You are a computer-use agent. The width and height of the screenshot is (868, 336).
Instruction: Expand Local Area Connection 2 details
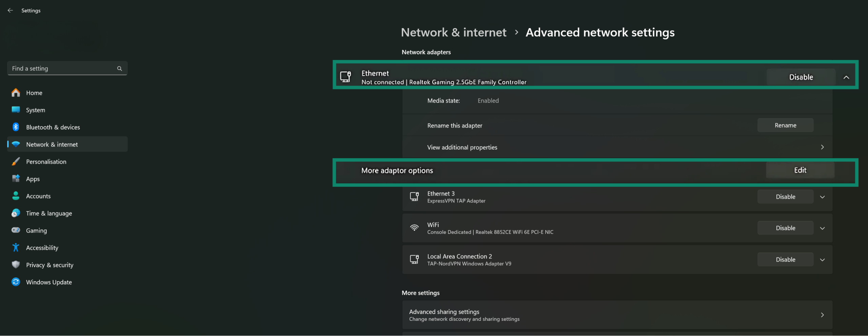822,260
